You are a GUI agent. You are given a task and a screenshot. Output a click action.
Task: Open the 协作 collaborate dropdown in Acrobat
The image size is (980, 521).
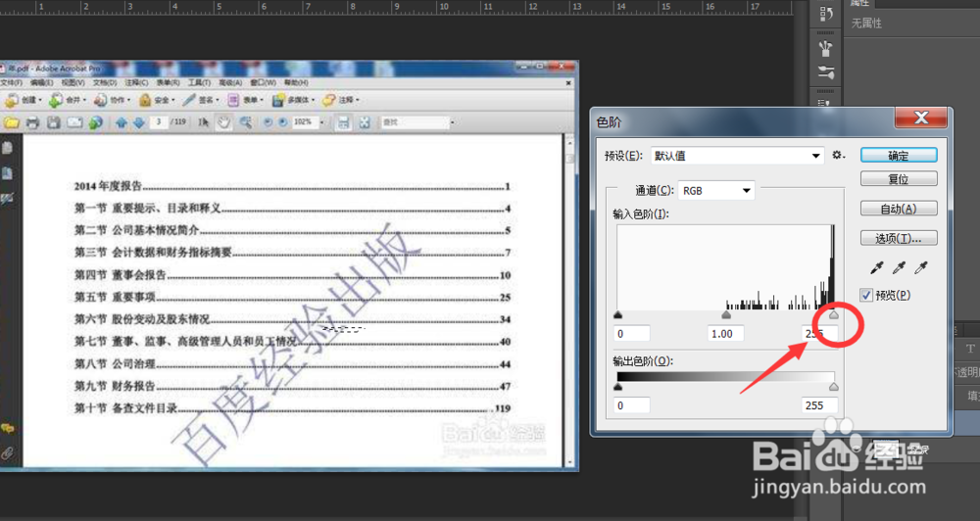(x=112, y=100)
